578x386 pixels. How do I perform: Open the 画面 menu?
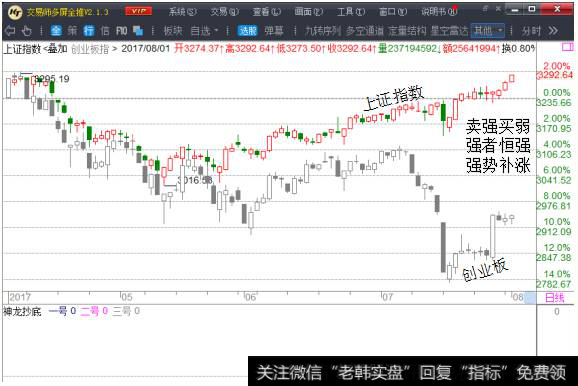(309, 12)
